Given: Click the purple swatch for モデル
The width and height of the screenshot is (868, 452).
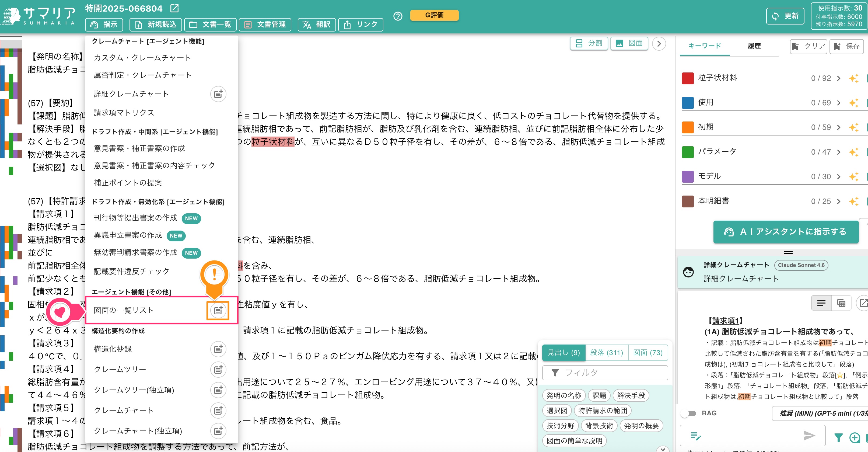Looking at the screenshot, I should point(688,177).
